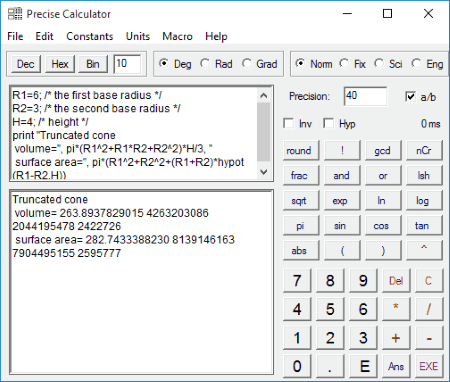The height and width of the screenshot is (382, 450).
Task: Click the log button
Action: (x=424, y=201)
